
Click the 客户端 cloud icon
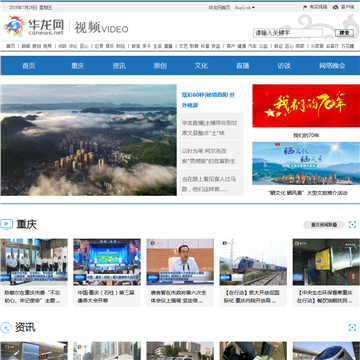tap(335, 7)
